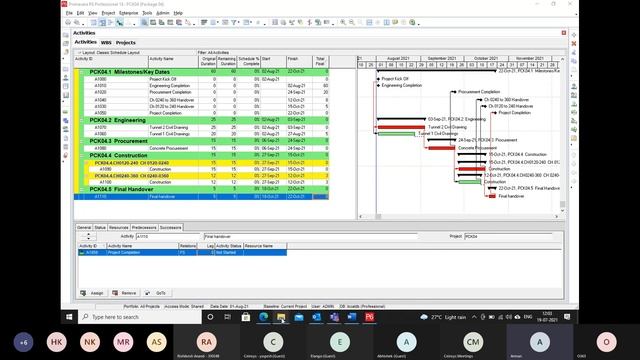This screenshot has height=360, width=640.
Task: Switch to the WBS tab
Action: (x=106, y=42)
